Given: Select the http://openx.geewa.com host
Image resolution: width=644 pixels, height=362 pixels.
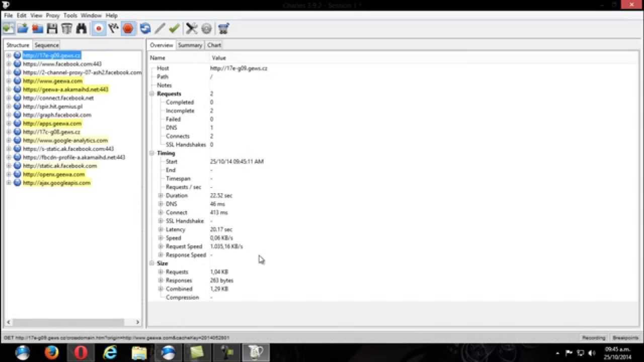Looking at the screenshot, I should coord(54,174).
